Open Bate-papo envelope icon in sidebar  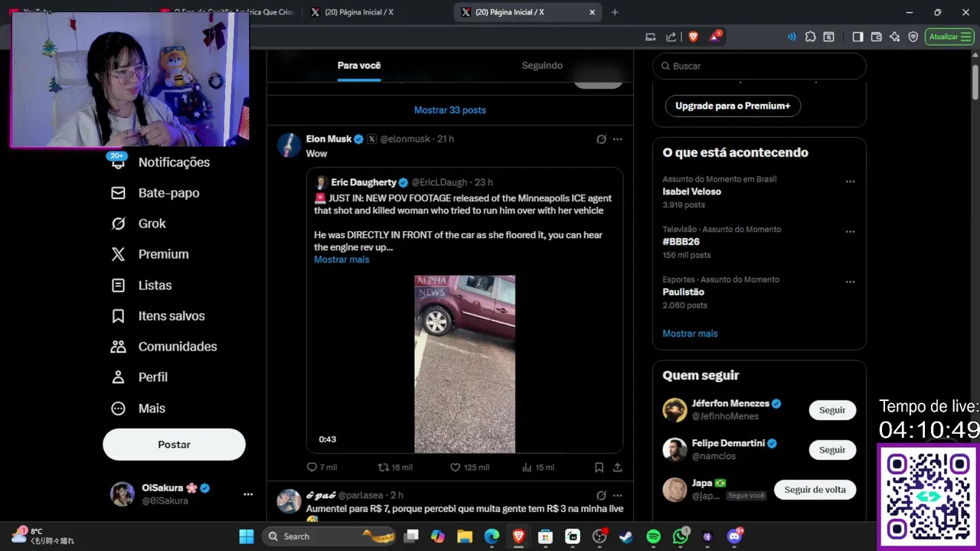[118, 193]
